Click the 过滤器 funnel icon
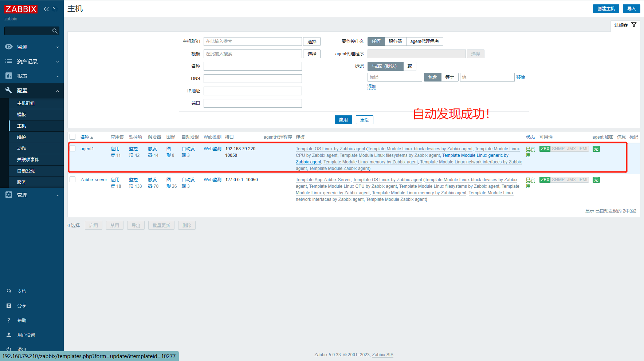This screenshot has width=644, height=361. coord(634,25)
